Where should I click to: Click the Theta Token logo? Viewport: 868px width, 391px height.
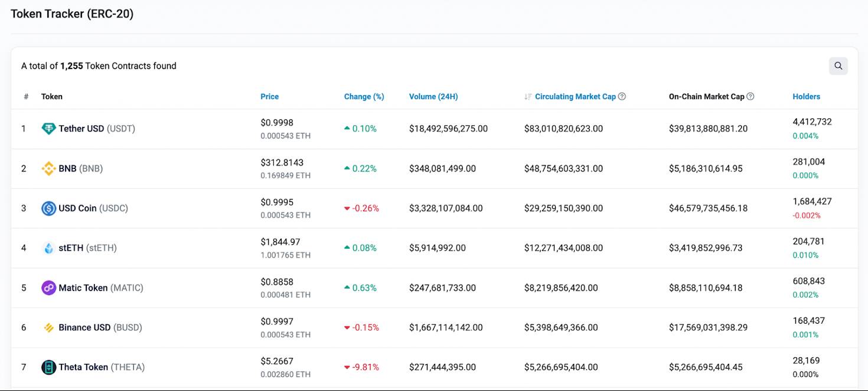click(x=48, y=367)
